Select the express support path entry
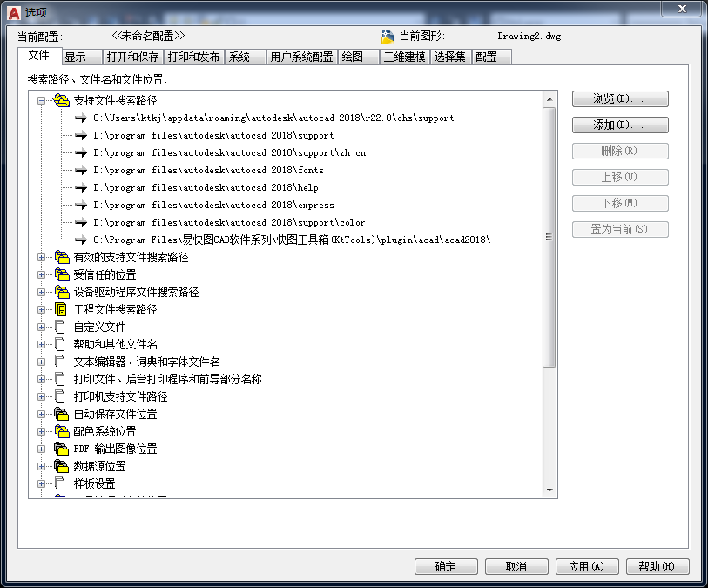Image resolution: width=708 pixels, height=588 pixels. [213, 205]
